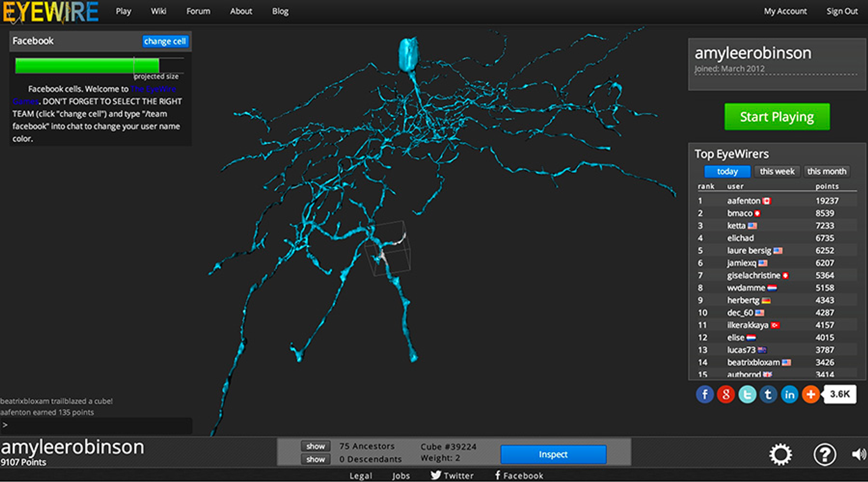868x482 pixels.
Task: Mute sound with the speaker icon
Action: (x=858, y=454)
